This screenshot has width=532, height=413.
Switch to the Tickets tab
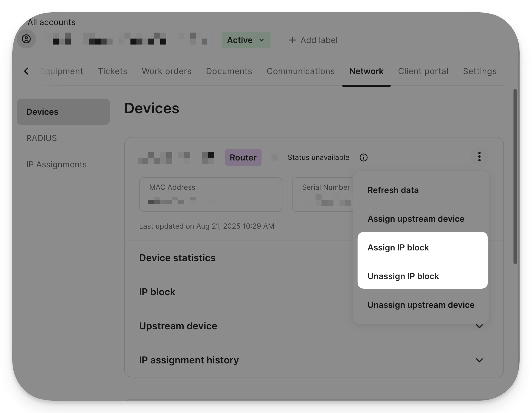(x=113, y=71)
